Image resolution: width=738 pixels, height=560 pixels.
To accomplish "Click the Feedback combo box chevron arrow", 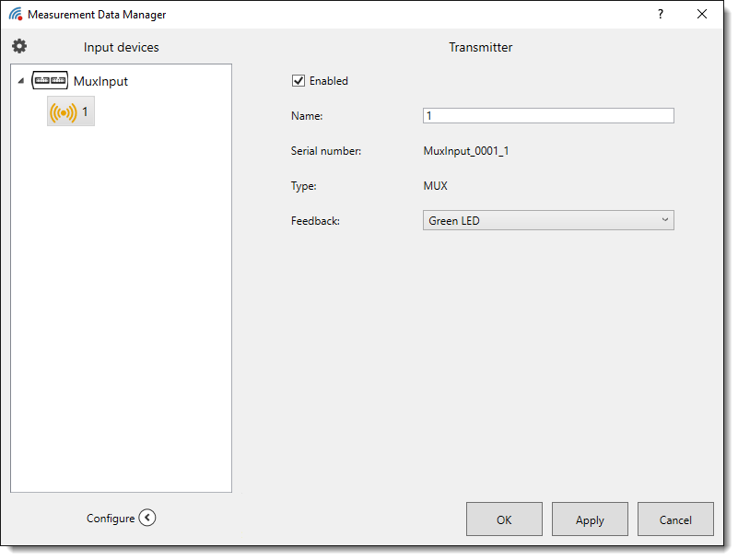I will click(x=665, y=220).
